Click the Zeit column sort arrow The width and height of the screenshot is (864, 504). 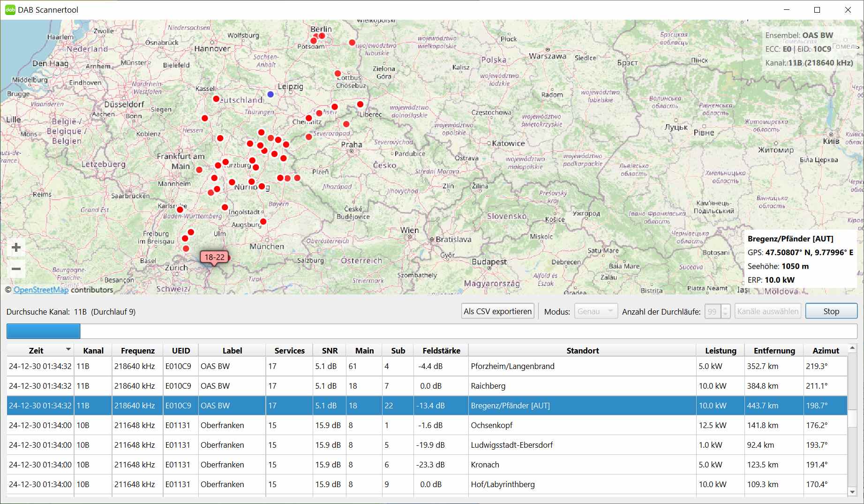pyautogui.click(x=68, y=349)
